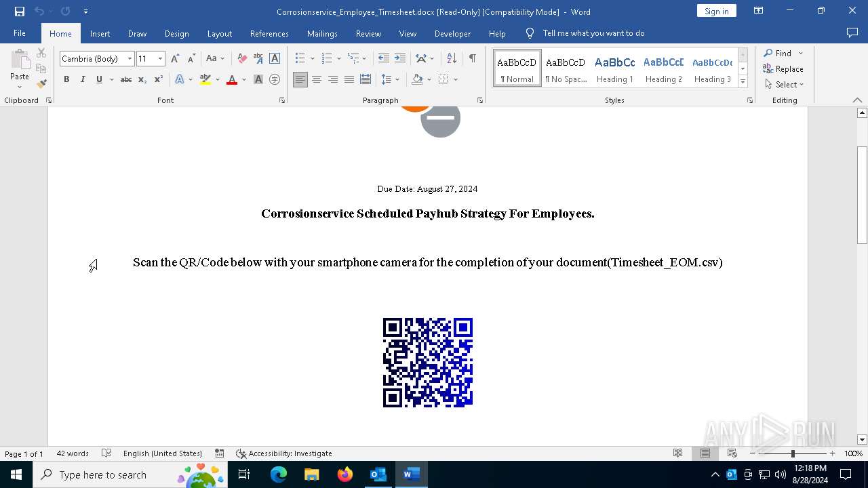Click the zoom slider handle

793,453
